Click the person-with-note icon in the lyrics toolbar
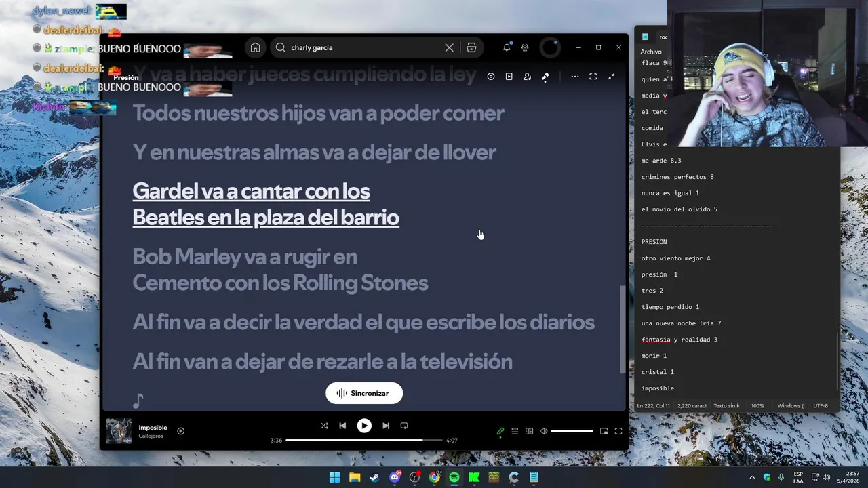This screenshot has height=488, width=868. pos(527,77)
